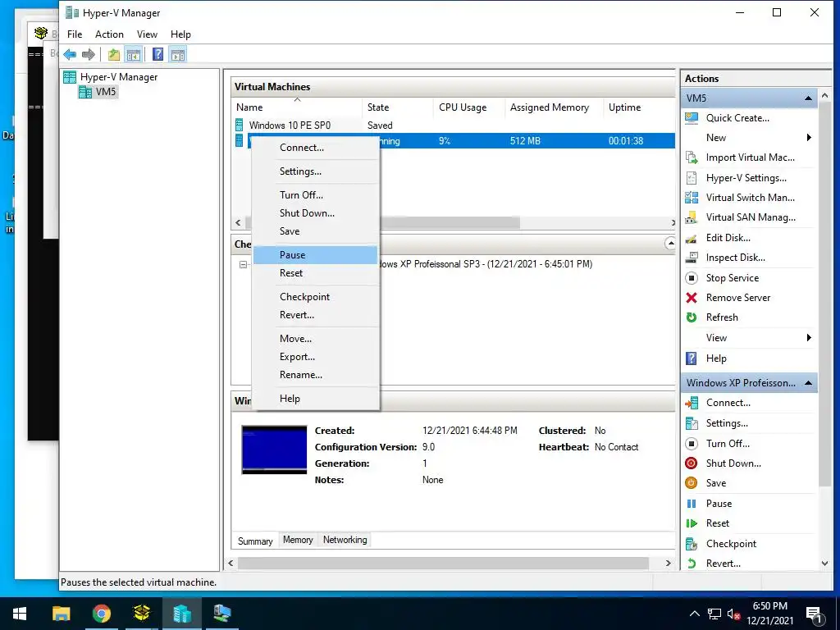Choose Settings... from the context menu
This screenshot has height=630, width=840.
316,171
